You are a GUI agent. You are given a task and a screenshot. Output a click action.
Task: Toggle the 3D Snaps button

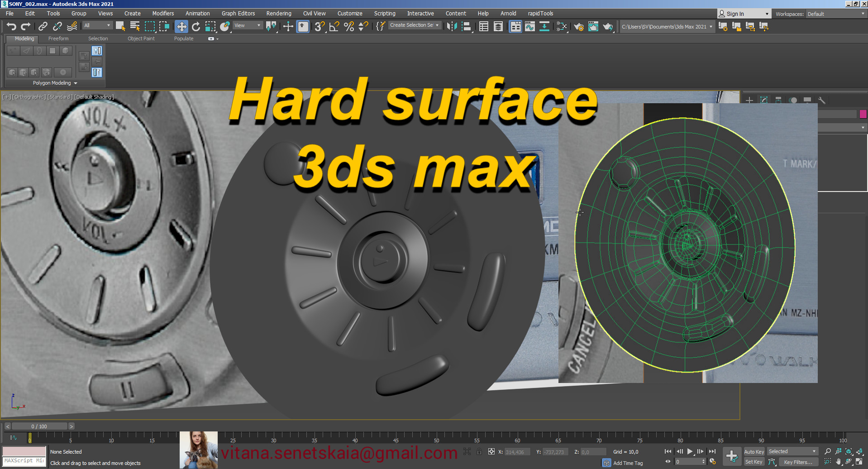point(320,26)
